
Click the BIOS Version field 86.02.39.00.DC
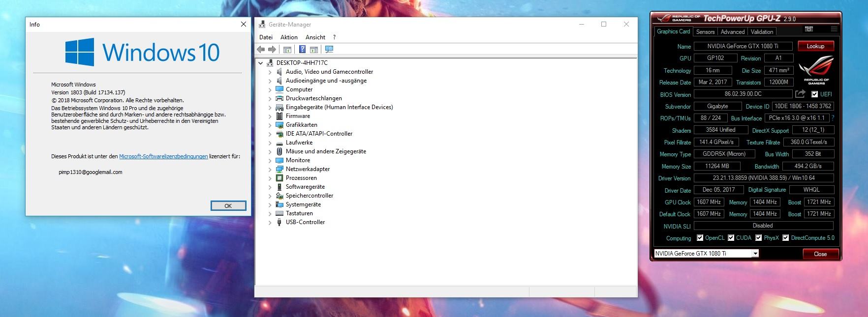[x=743, y=94]
